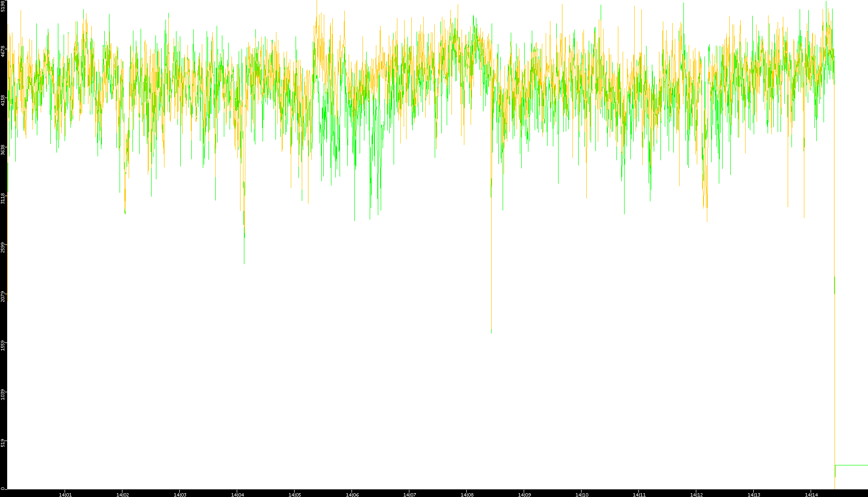
Task: Click the 14:14 time axis label
Action: 811,494
